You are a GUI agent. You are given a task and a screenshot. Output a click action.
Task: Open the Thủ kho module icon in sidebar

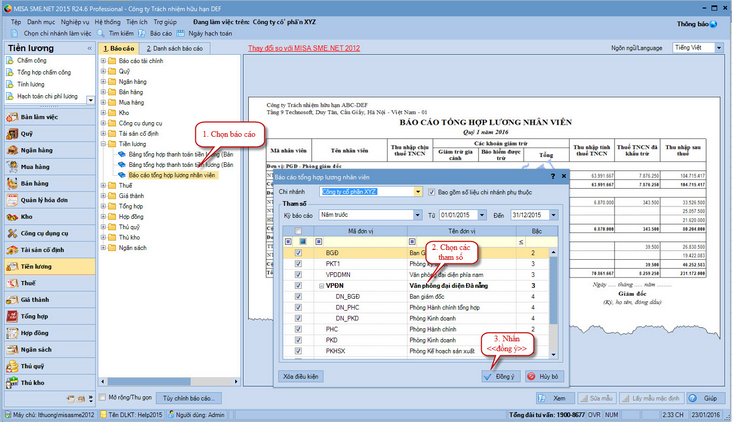point(12,383)
